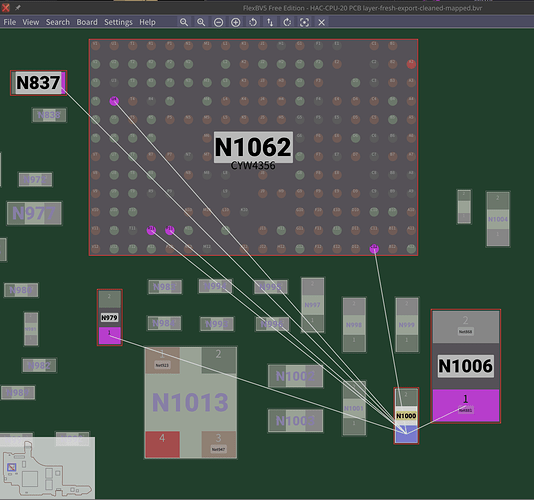The image size is (534, 500).
Task: Open the Board menu
Action: point(87,22)
